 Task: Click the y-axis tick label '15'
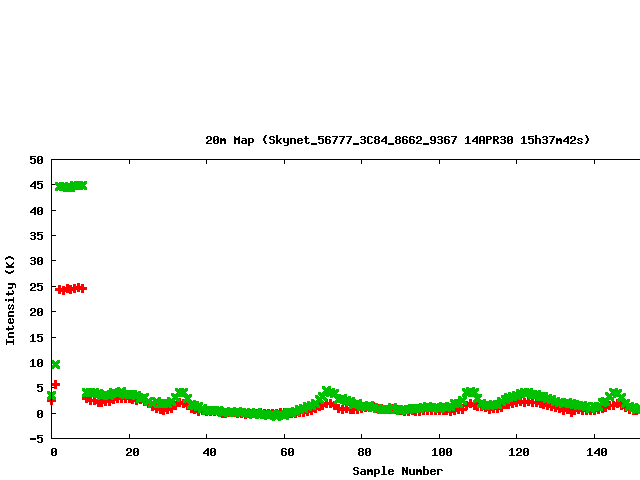point(36,338)
